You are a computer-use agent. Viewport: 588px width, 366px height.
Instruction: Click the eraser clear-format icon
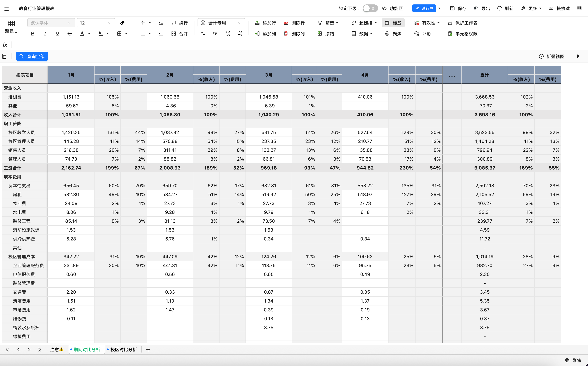click(122, 23)
